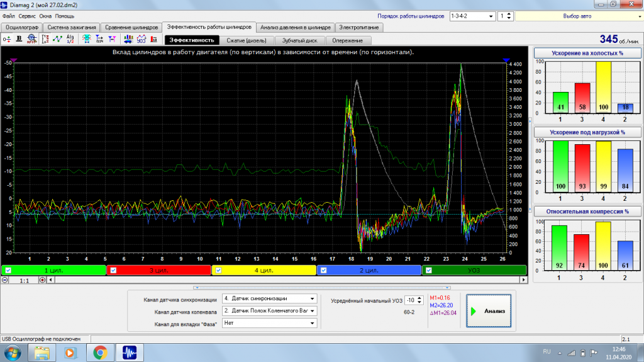Click the Ускорение под нагрузкой % header
The image size is (644, 362).
pos(587,132)
